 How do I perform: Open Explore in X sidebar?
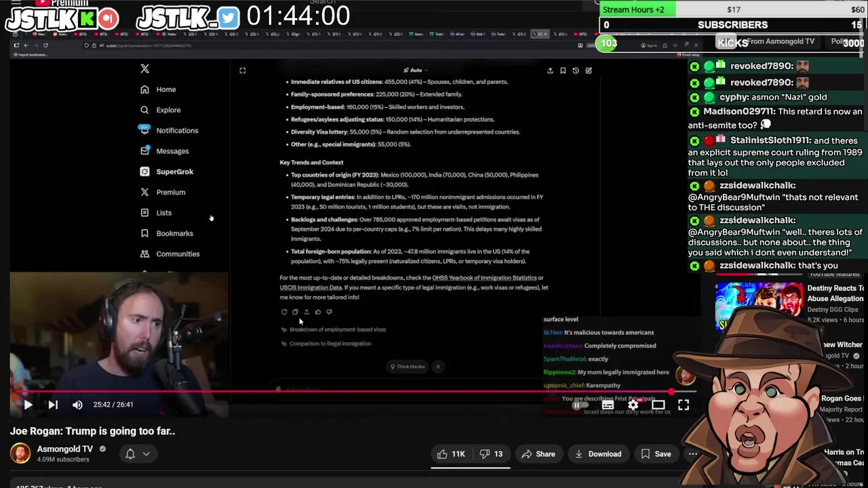click(160, 110)
